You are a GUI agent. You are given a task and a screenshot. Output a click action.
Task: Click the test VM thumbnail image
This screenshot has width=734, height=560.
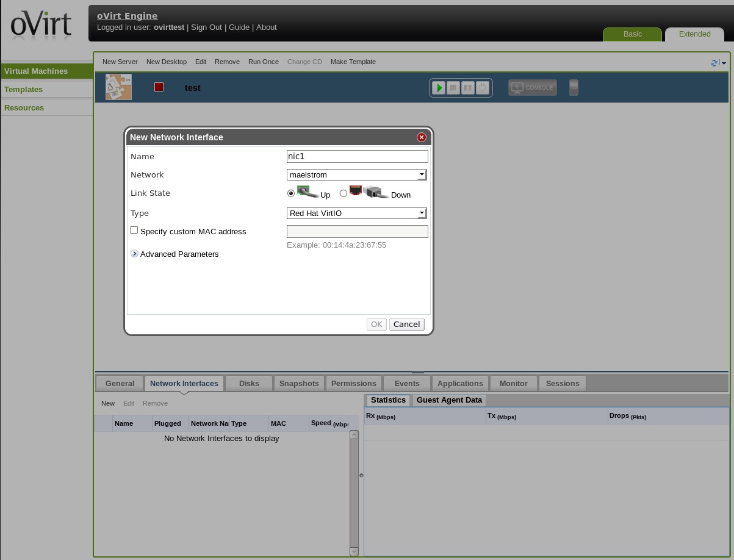tap(118, 87)
